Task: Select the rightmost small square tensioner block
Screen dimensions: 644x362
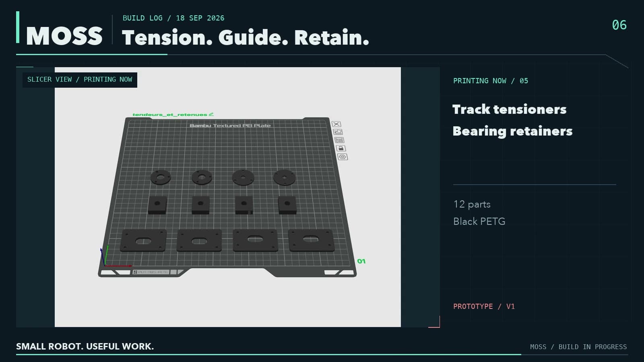Action: [x=287, y=205]
